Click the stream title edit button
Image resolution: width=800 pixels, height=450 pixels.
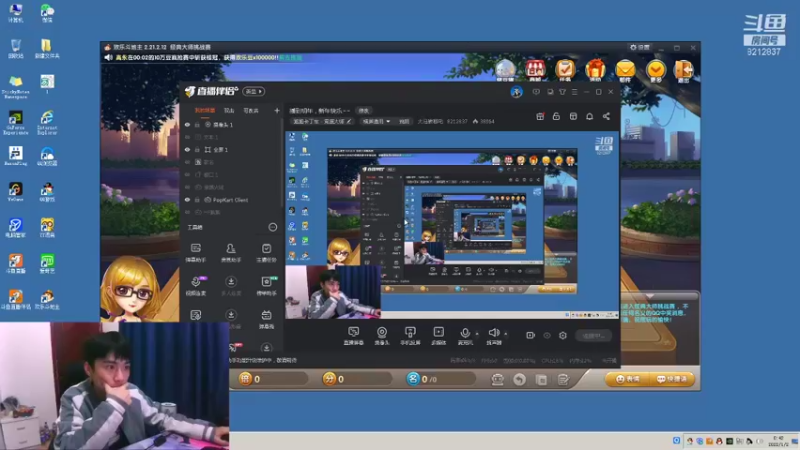(x=363, y=110)
